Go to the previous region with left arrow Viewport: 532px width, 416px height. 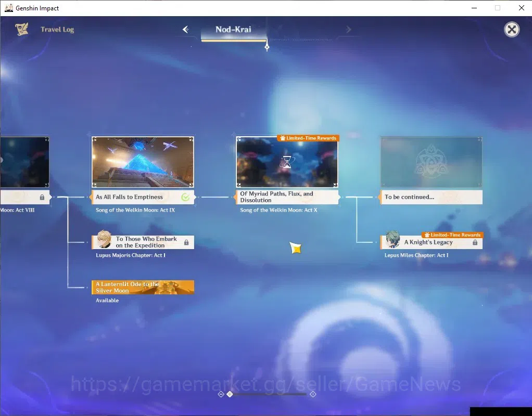click(x=186, y=30)
